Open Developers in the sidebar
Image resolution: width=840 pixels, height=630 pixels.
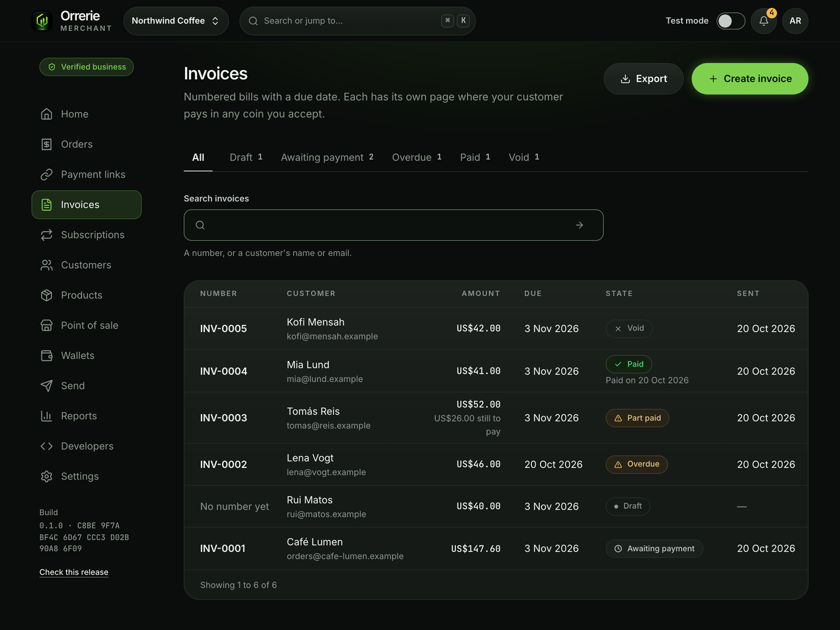point(87,446)
